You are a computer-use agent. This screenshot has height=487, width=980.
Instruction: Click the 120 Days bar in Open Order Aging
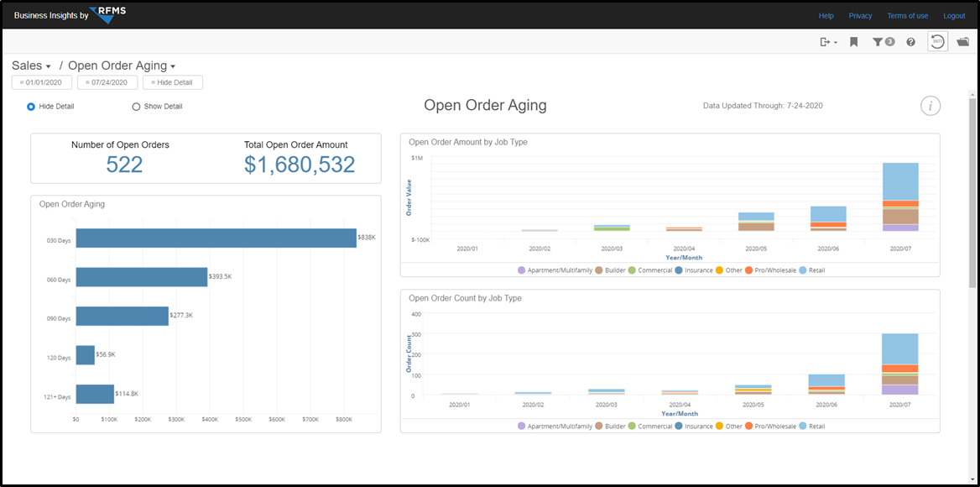[x=86, y=355]
